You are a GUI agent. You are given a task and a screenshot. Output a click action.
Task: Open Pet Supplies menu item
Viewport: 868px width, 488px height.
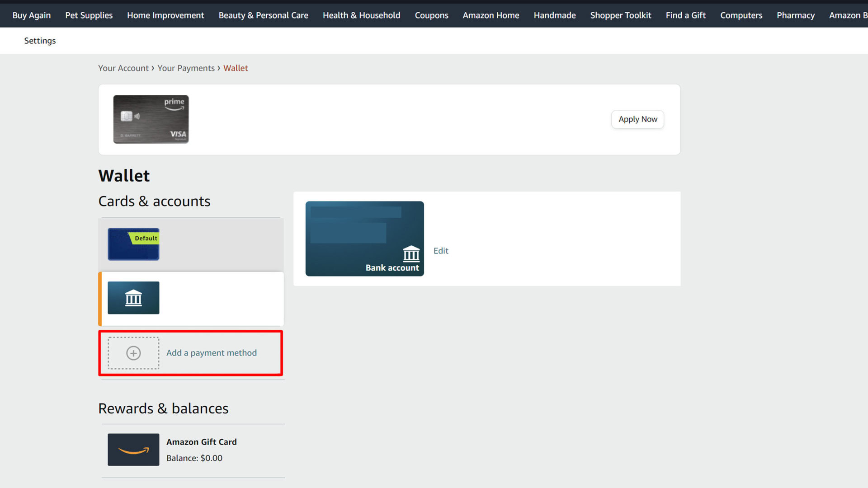click(x=89, y=15)
